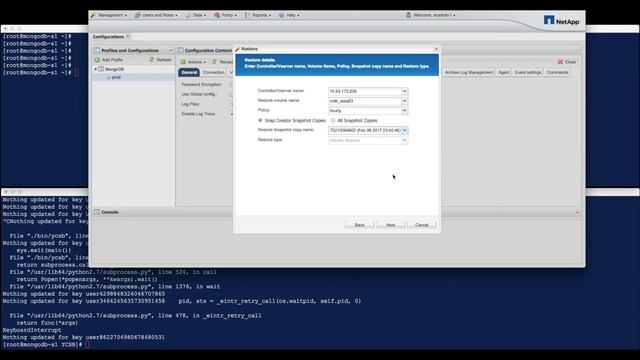Switch to the Event settings tab
The image size is (640, 360).
[x=528, y=72]
